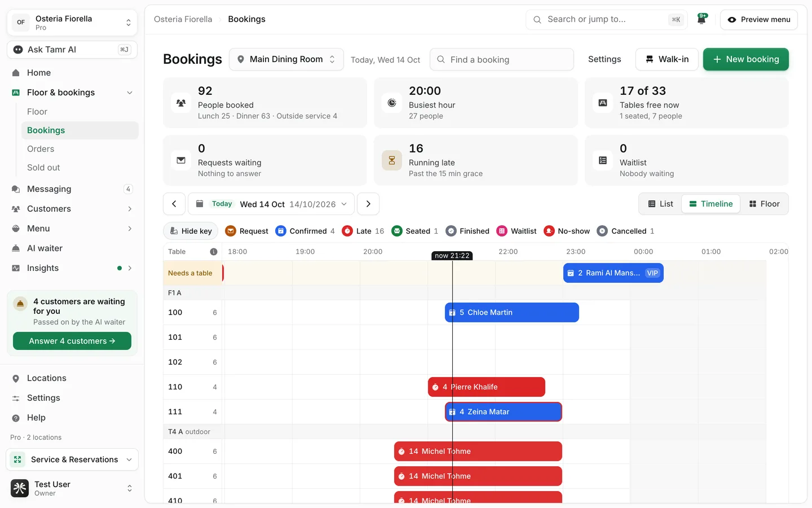The width and height of the screenshot is (812, 508).
Task: Click the Tables free now icon
Action: pos(603,103)
